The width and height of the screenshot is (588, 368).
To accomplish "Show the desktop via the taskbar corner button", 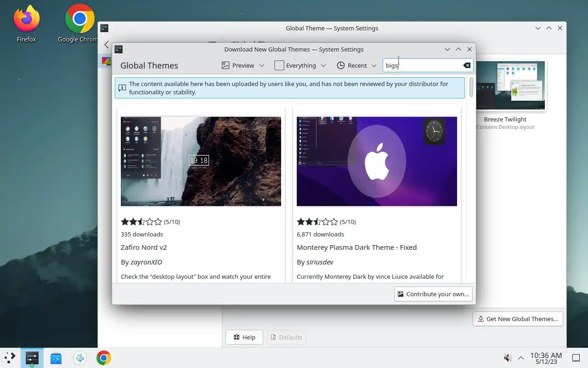I will click(x=576, y=358).
